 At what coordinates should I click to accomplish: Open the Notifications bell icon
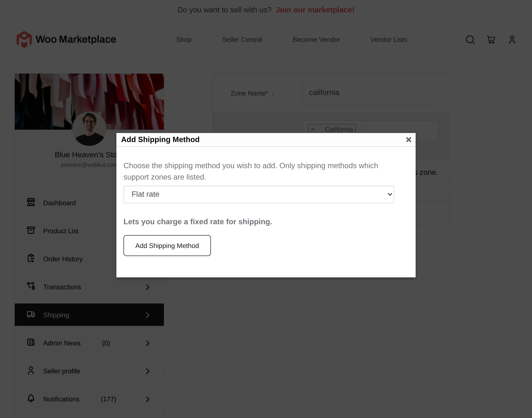click(31, 399)
